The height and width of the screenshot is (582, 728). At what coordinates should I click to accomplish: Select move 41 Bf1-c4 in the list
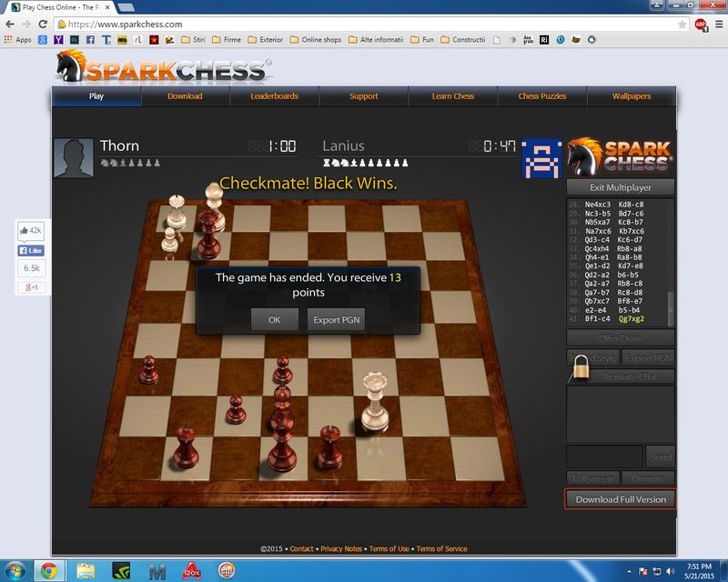[x=598, y=319]
